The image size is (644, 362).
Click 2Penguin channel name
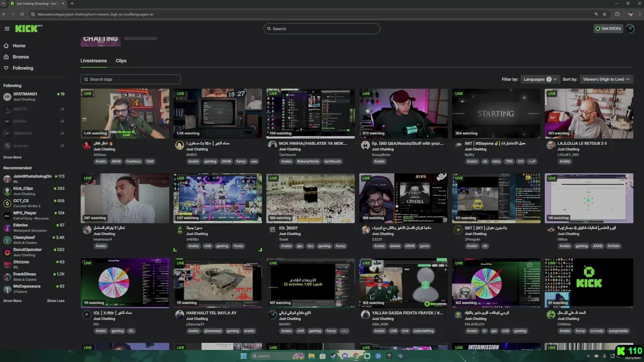(x=473, y=239)
